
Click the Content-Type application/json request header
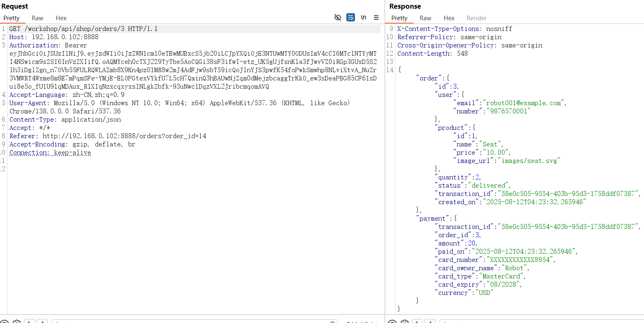[x=65, y=120]
